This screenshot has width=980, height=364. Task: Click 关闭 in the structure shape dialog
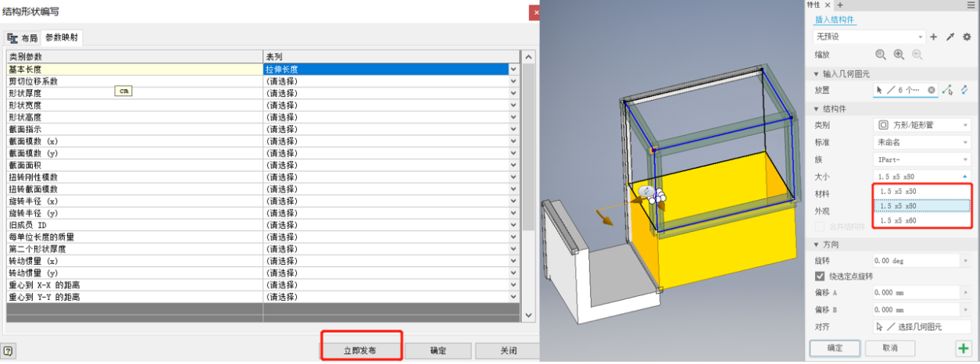[x=508, y=351]
